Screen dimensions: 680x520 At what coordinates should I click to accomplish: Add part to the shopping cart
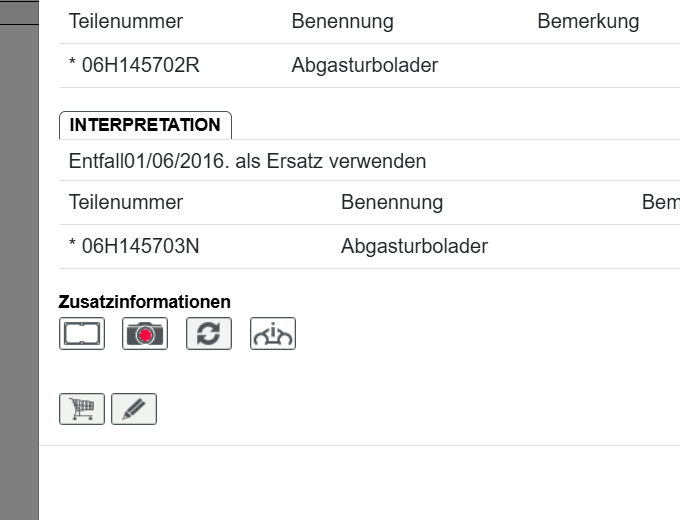[82, 409]
